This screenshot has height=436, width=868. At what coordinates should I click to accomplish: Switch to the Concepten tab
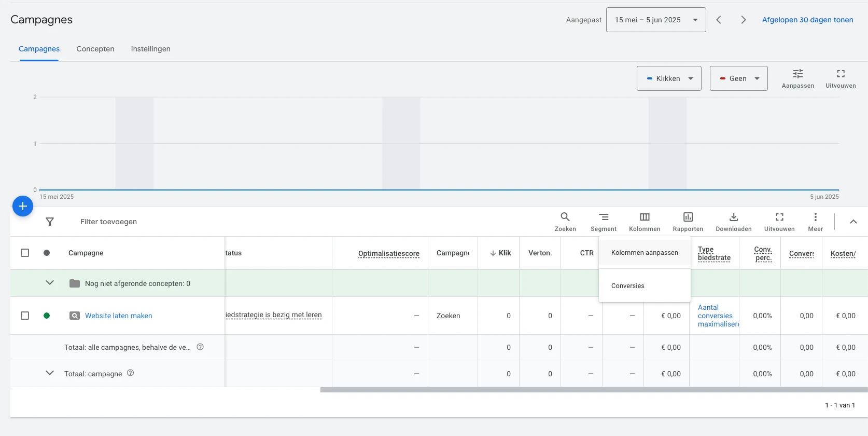(x=95, y=49)
